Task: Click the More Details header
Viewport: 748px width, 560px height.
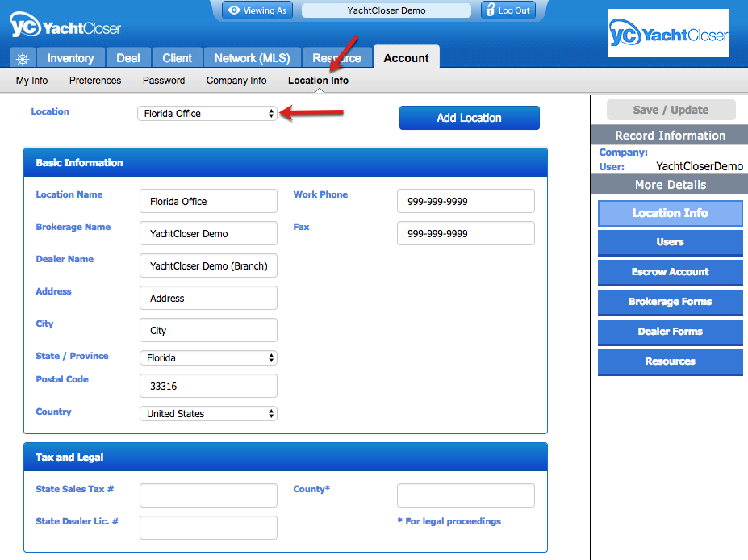Action: pos(669,185)
